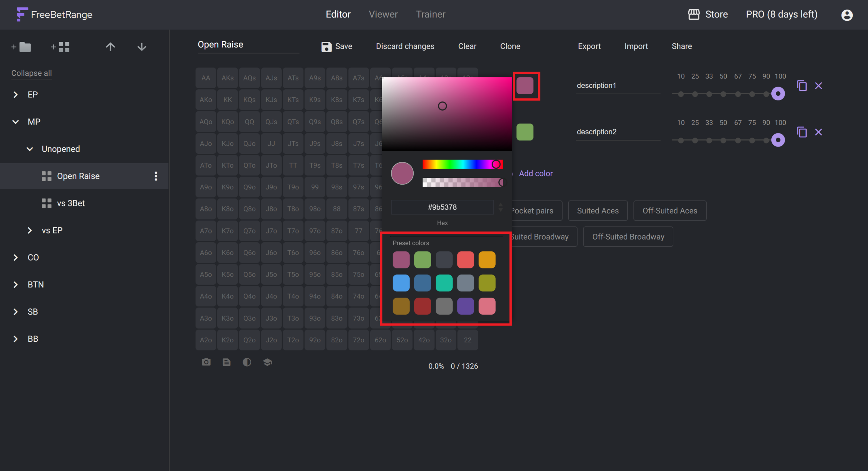Toggle the contrast half-circle icon
Screen dimensions: 868x471
coord(247,362)
